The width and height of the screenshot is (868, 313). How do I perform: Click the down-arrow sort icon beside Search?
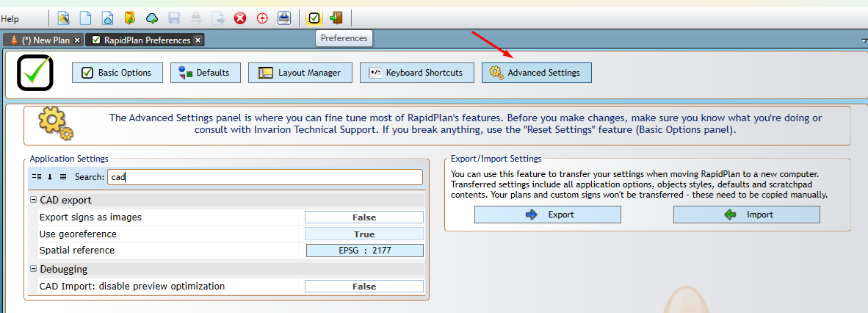(x=50, y=177)
